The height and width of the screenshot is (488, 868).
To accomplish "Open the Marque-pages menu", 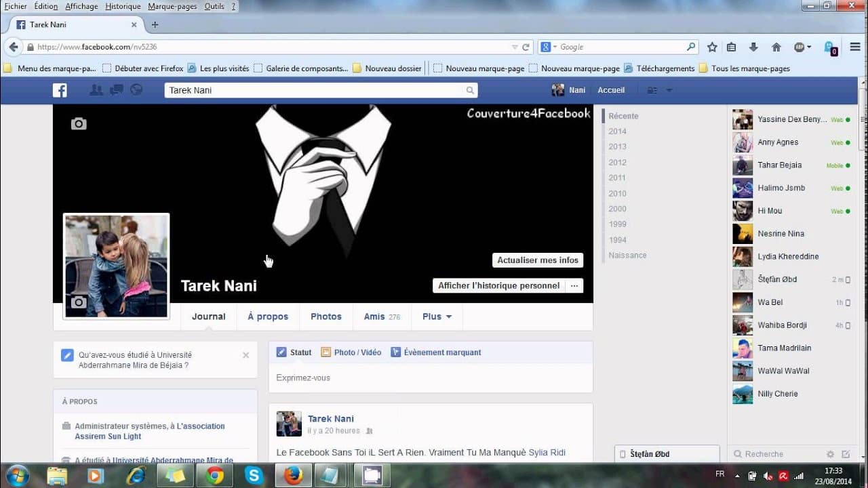I will (172, 6).
